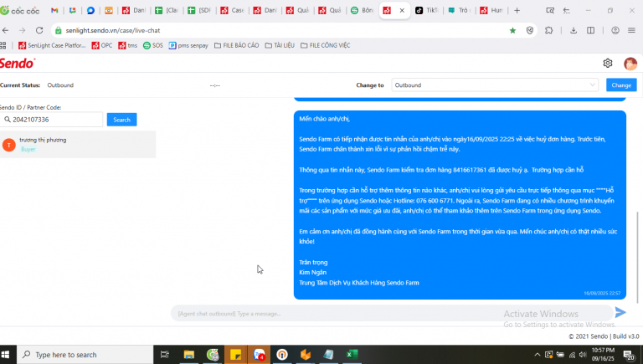Toggle the browser side panel icon

point(590,30)
